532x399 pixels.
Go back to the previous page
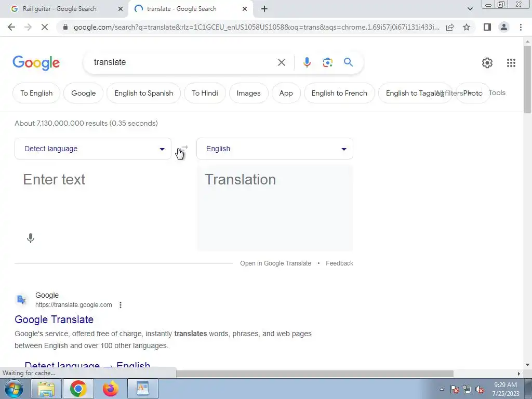click(11, 27)
